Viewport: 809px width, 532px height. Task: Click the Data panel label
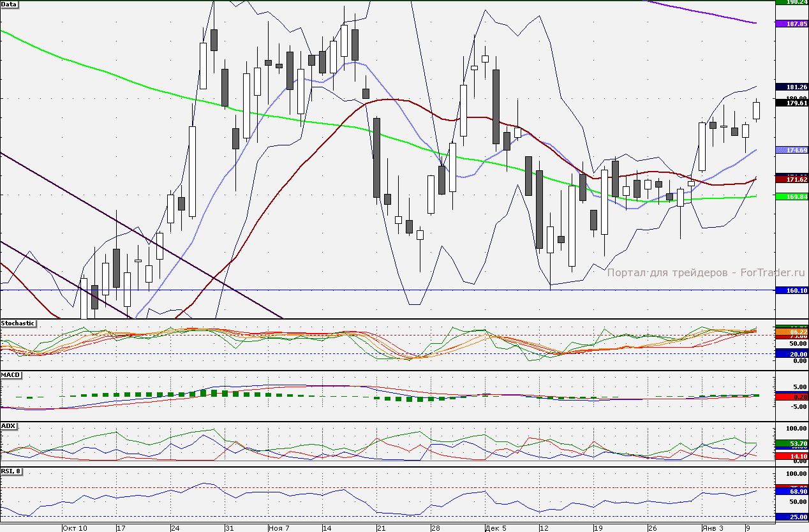10,4
